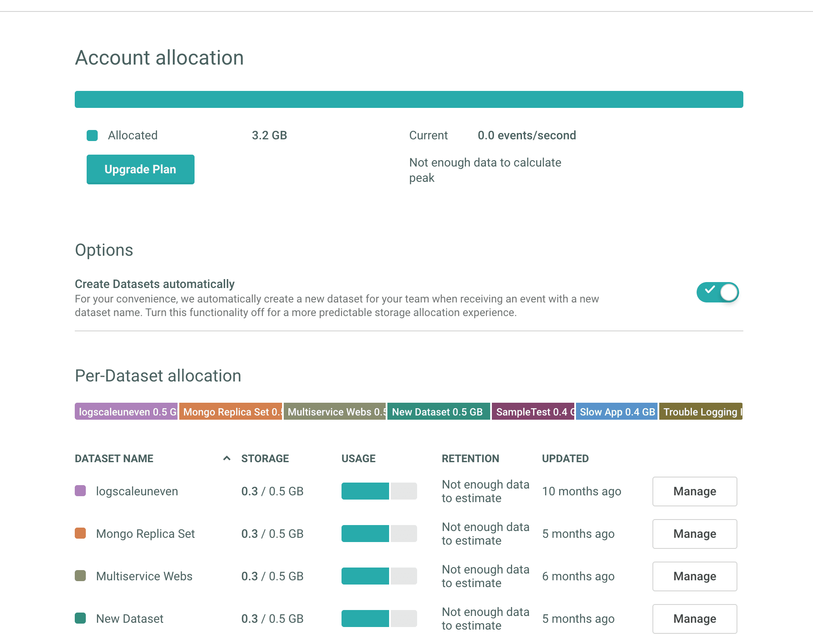Screen dimensions: 813x644
Task: Click the Storage column header
Action: pos(265,458)
